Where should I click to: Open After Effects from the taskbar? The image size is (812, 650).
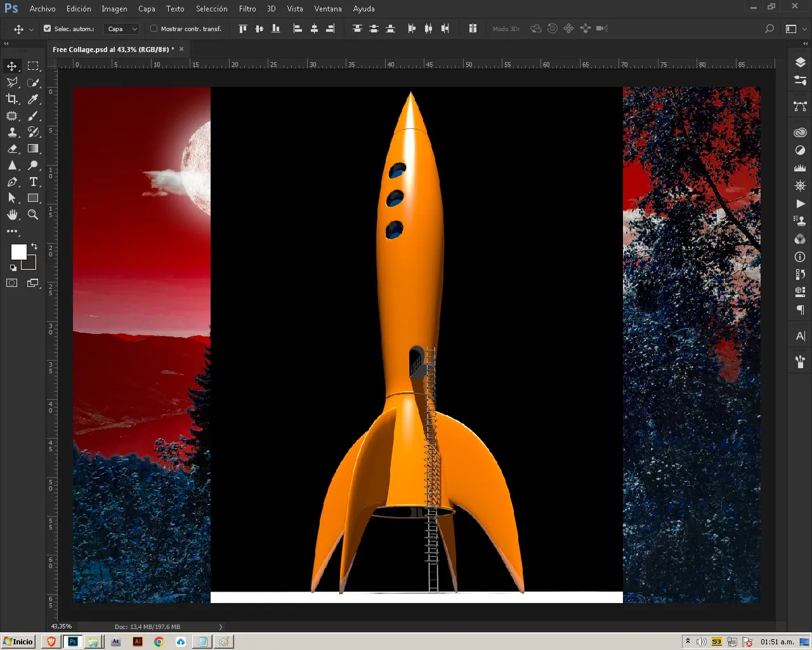tap(115, 641)
